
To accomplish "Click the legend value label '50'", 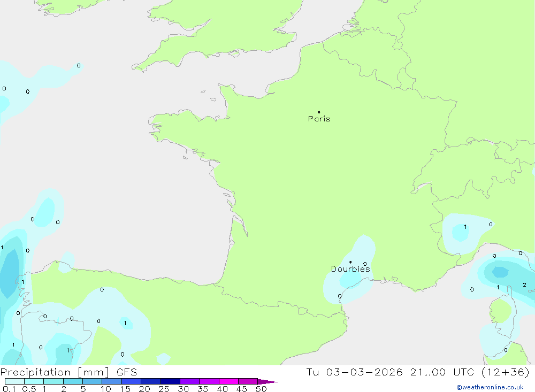I will pos(262,389).
